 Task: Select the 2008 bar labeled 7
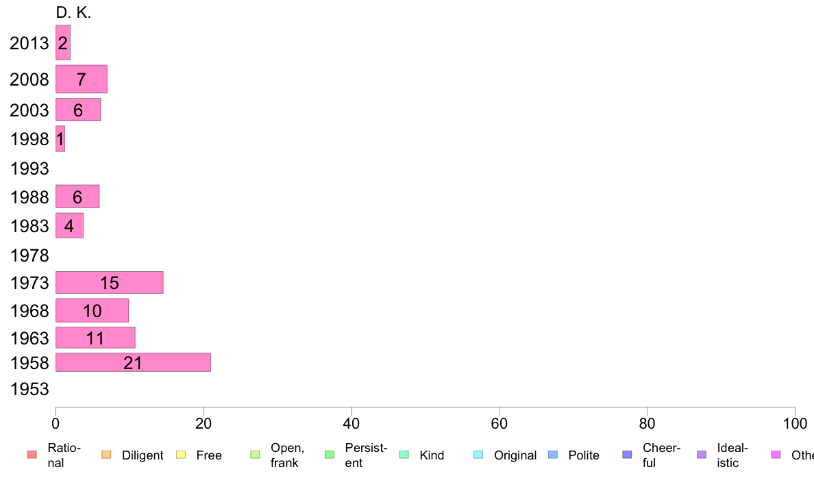coord(82,79)
